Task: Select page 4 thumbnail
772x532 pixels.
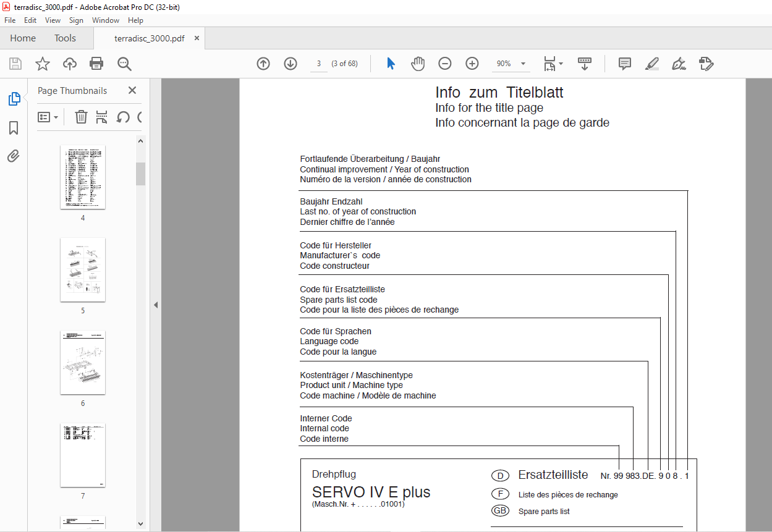Action: coord(83,177)
